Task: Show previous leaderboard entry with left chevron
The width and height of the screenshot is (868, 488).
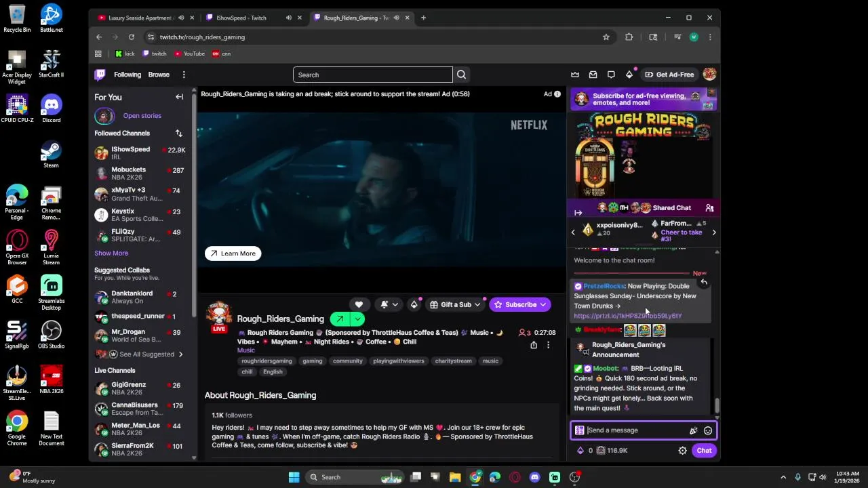Action: tap(573, 232)
